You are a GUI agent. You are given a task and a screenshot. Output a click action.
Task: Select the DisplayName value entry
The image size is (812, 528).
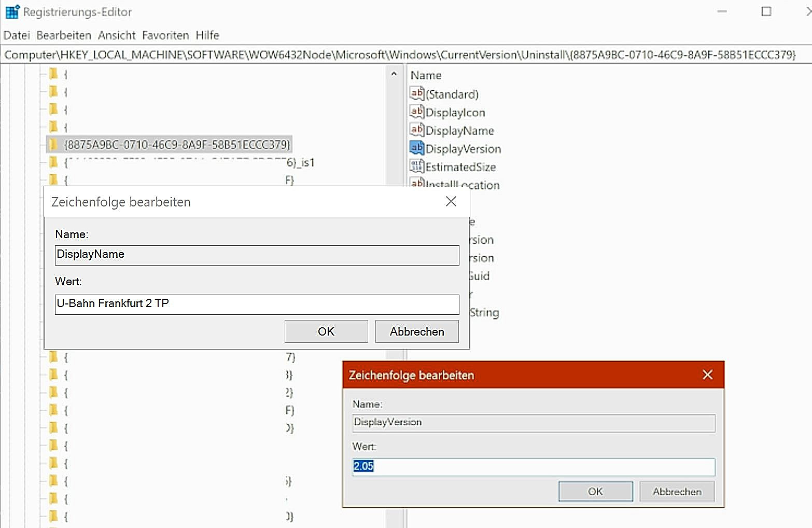(x=459, y=130)
